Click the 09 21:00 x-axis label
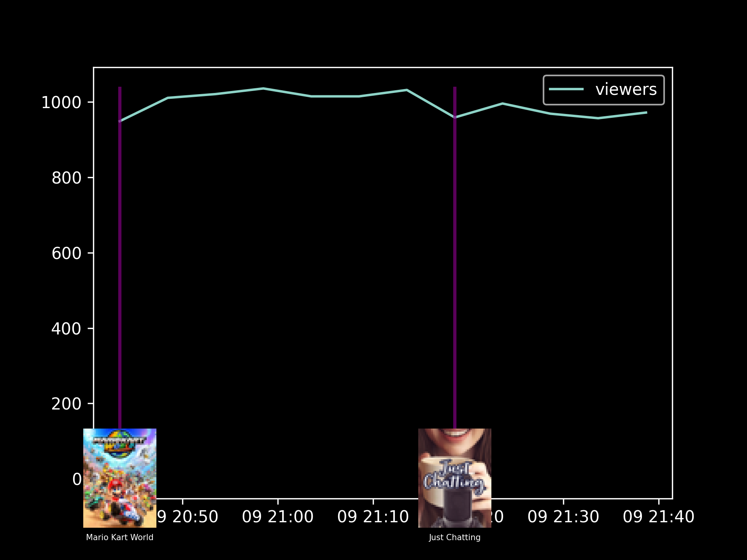The image size is (747, 560). [278, 517]
